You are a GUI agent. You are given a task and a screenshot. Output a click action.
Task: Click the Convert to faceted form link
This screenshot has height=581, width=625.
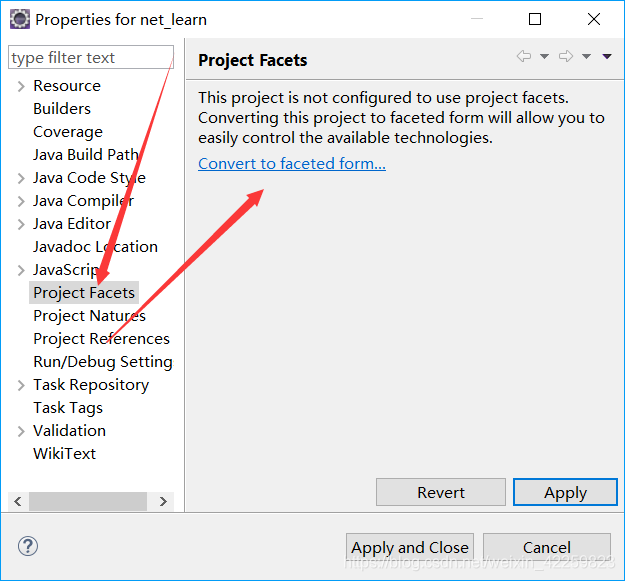pyautogui.click(x=292, y=163)
